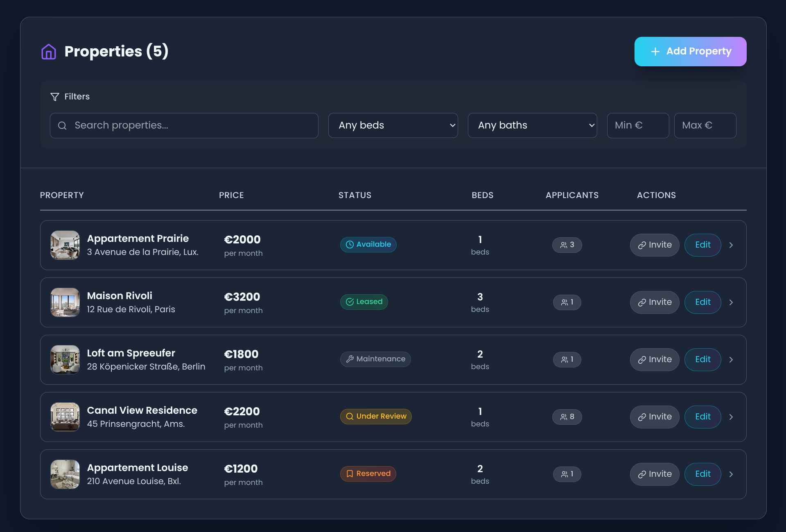786x532 pixels.
Task: Open the Any baths dropdown
Action: 532,125
